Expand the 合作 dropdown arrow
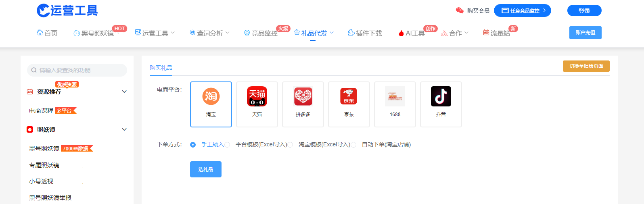Image resolution: width=644 pixels, height=204 pixels. pyautogui.click(x=466, y=33)
